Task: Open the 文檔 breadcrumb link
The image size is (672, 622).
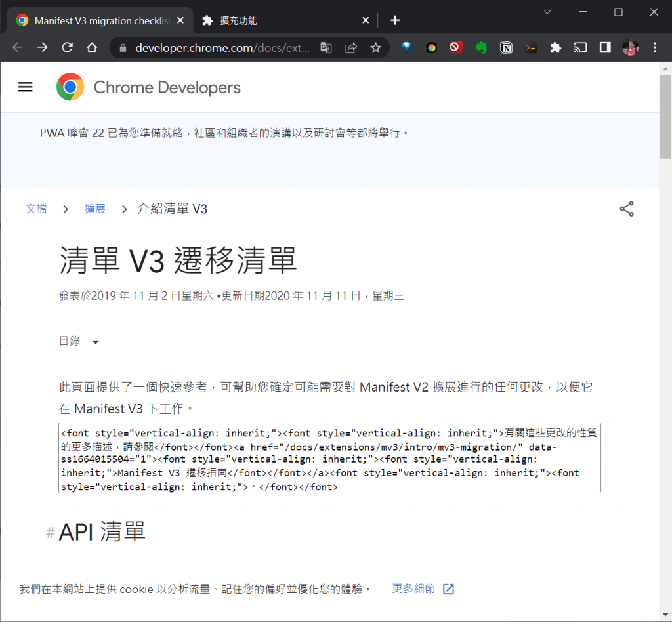Action: click(x=36, y=209)
